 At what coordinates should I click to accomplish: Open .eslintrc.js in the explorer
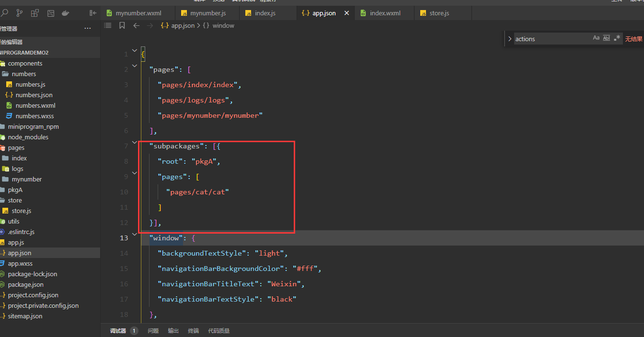50,232
